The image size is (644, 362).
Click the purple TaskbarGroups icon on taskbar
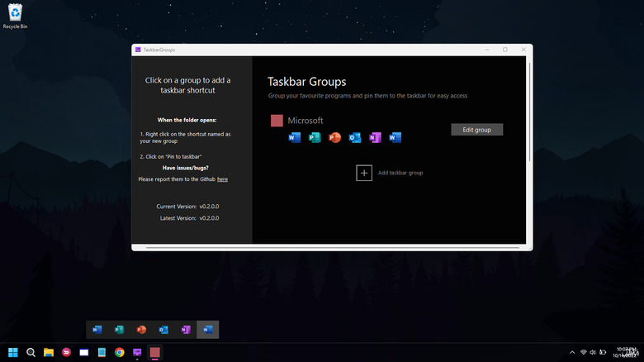(x=137, y=353)
